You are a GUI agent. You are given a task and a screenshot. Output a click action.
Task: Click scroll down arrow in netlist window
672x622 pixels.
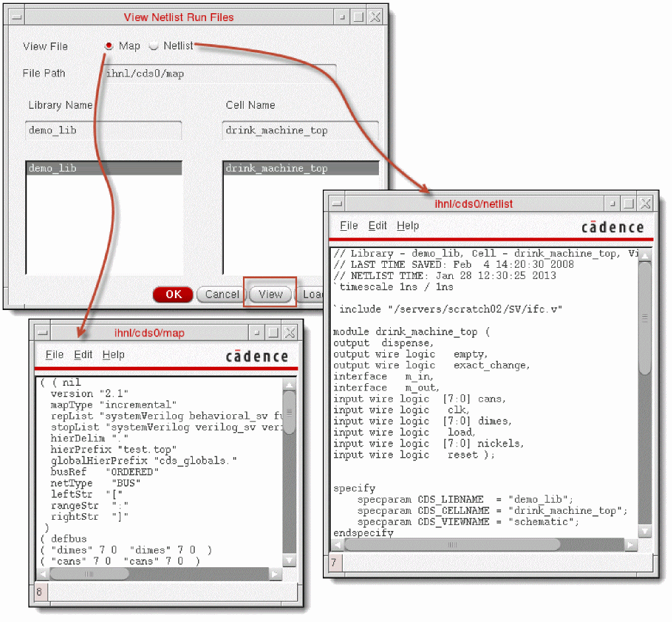point(645,531)
